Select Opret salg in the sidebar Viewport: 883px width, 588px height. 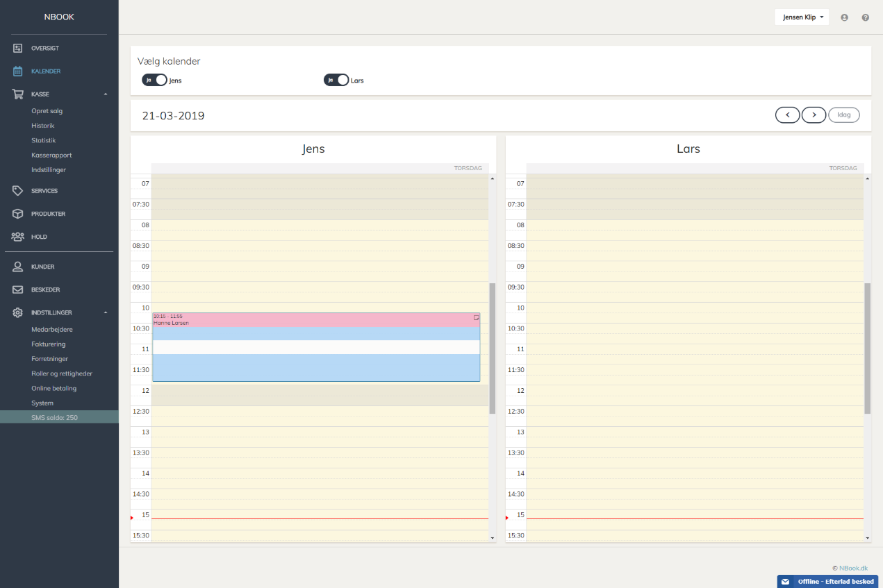point(47,111)
